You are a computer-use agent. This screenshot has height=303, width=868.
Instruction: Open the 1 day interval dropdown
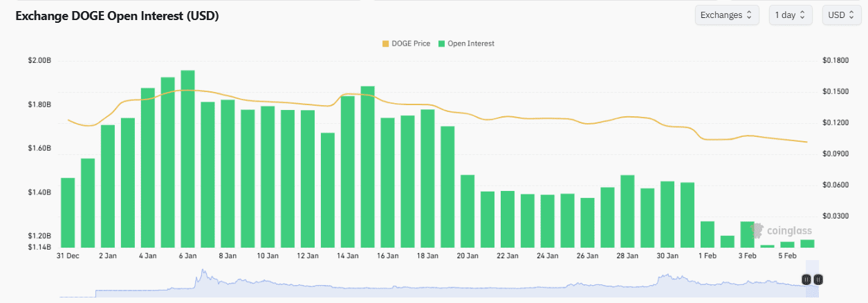790,15
